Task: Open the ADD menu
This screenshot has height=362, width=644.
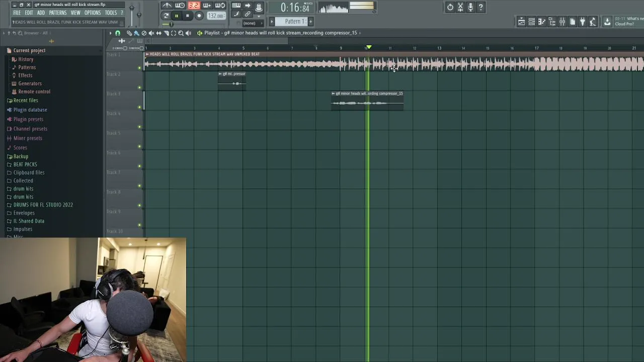Action: (x=41, y=13)
